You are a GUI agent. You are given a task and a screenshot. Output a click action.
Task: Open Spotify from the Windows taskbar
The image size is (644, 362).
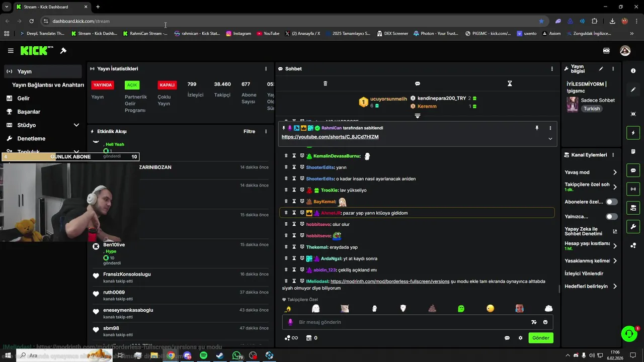203,355
